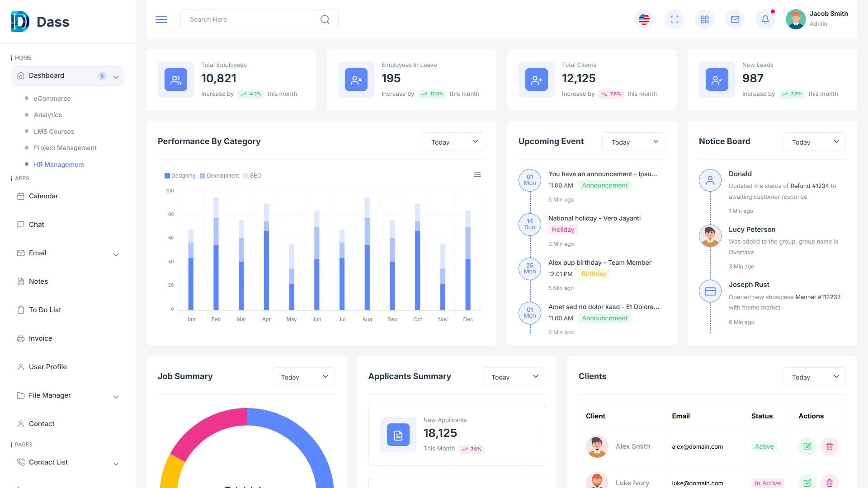Image resolution: width=868 pixels, height=488 pixels.
Task: Open Upcoming Event Today dropdown
Action: coord(633,142)
